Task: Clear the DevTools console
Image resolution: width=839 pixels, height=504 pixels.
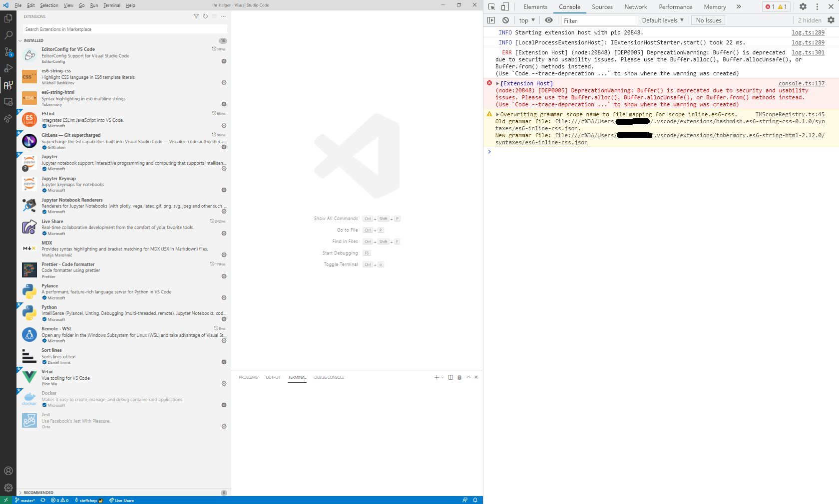Action: coord(506,20)
